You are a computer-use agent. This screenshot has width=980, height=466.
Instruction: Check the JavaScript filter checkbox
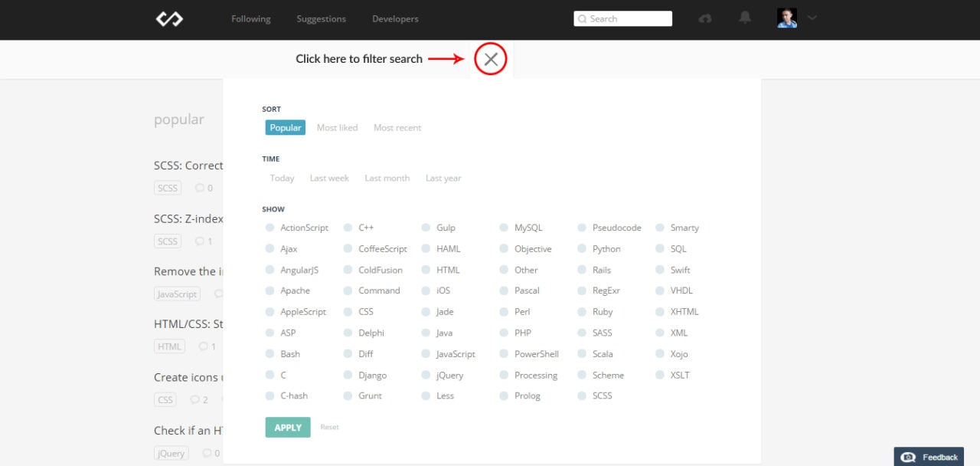pos(428,353)
